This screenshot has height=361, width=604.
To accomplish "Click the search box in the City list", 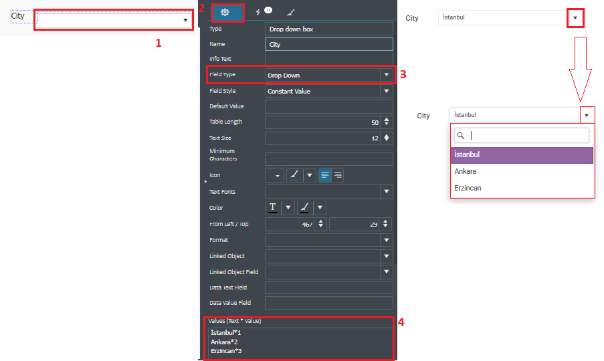I will pyautogui.click(x=522, y=135).
